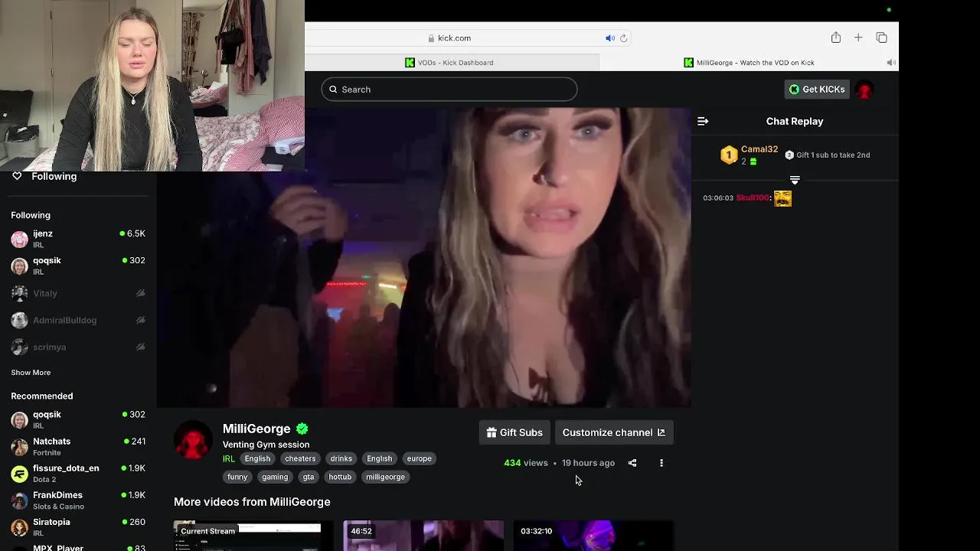Open VOD more options menu
Image resolution: width=980 pixels, height=551 pixels.
(x=661, y=463)
